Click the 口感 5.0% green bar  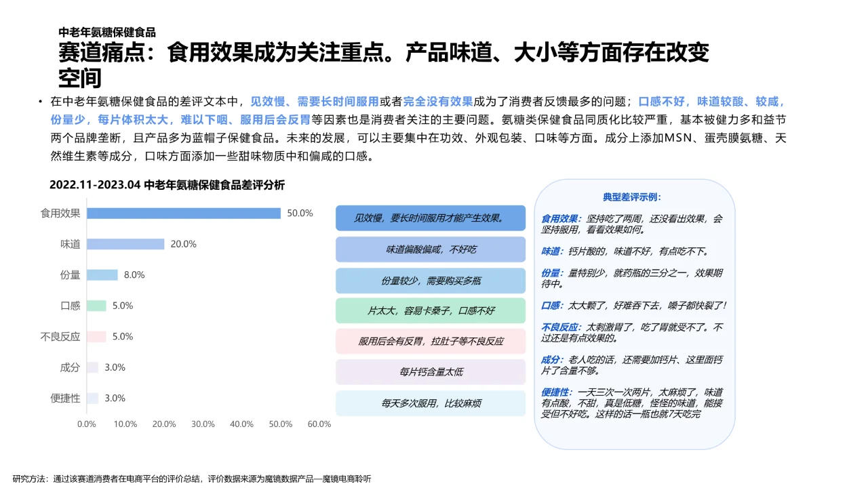tap(98, 306)
